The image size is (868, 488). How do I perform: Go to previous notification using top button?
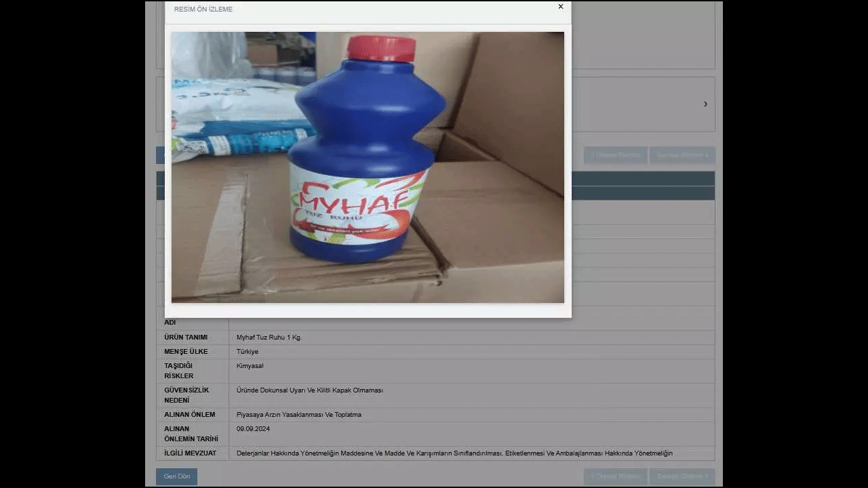615,155
